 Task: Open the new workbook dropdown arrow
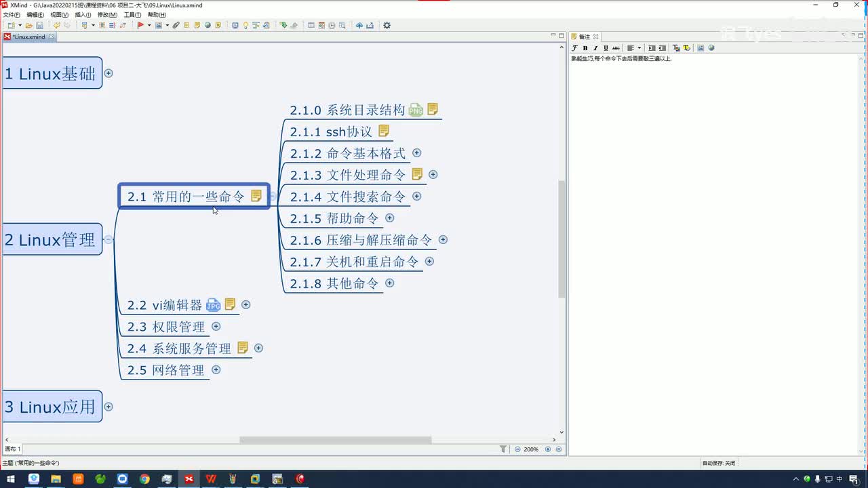pyautogui.click(x=20, y=26)
